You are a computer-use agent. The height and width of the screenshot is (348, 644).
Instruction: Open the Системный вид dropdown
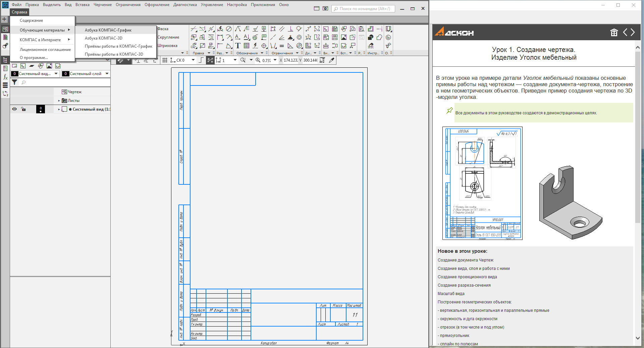coord(56,74)
